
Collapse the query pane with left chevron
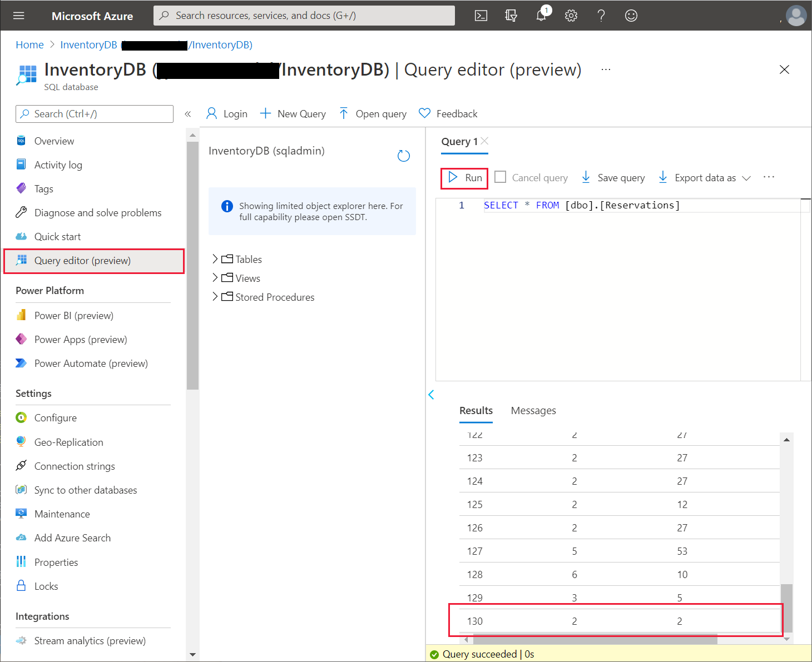431,395
